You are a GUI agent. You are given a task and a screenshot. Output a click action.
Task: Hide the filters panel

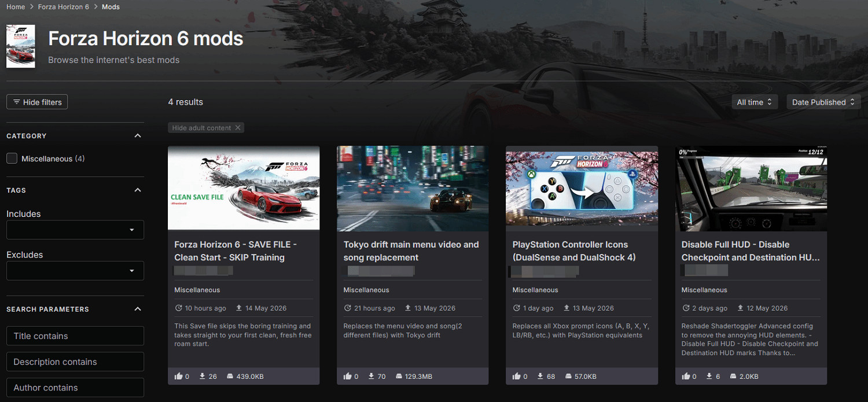(x=37, y=102)
